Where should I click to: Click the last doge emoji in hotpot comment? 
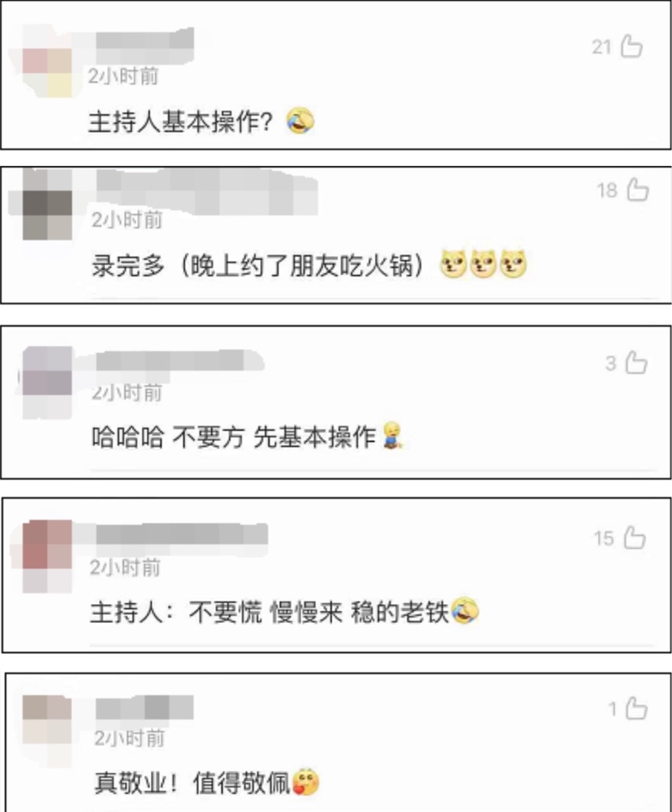click(514, 265)
